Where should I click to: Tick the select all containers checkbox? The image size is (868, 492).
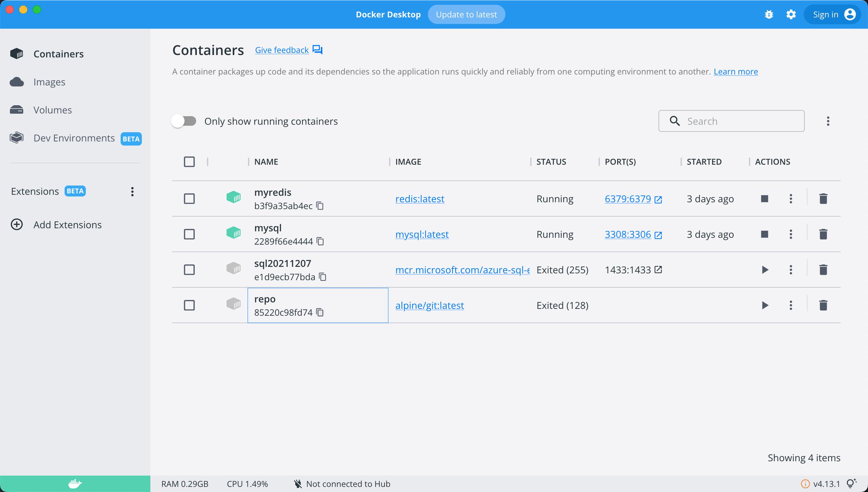point(189,162)
